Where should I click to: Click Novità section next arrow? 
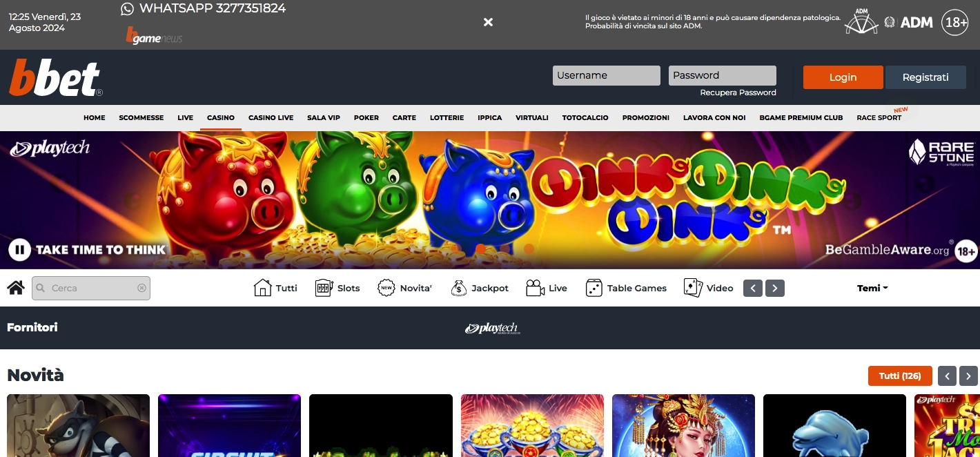pyautogui.click(x=969, y=376)
